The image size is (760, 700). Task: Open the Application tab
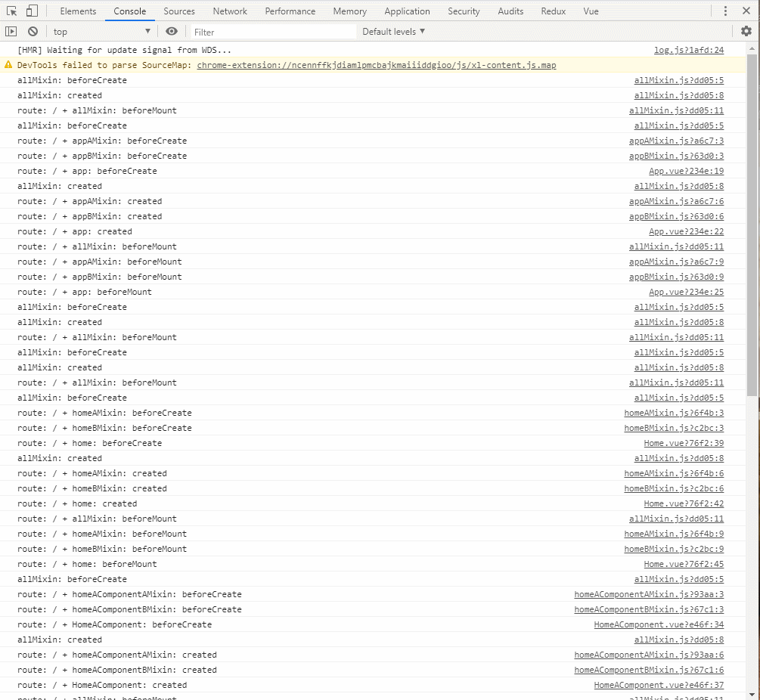407,11
